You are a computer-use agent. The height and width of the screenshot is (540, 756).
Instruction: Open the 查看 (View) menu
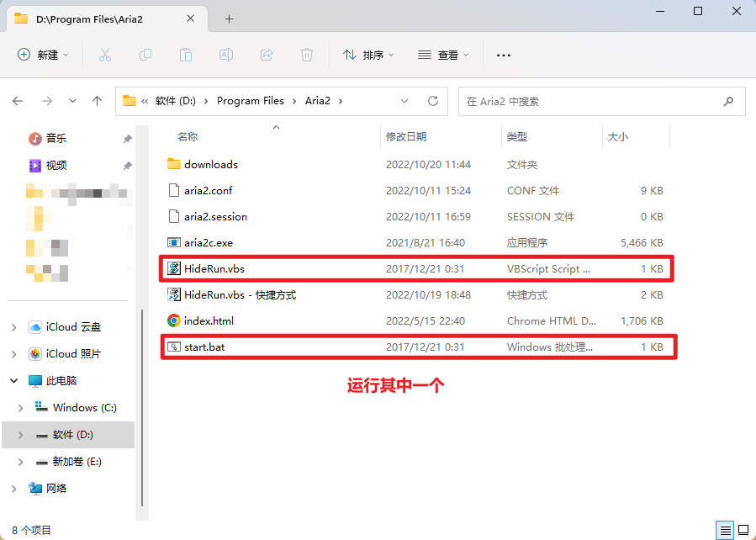[x=443, y=55]
